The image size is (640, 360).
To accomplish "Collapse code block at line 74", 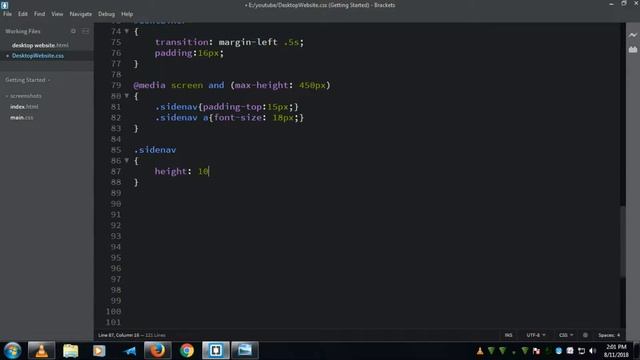I will [127, 31].
